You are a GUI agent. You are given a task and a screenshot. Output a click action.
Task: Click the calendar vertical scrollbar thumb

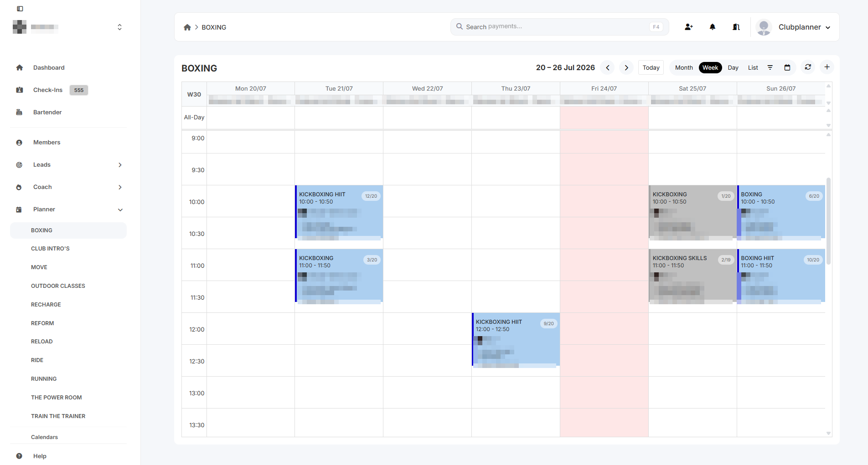(x=828, y=221)
